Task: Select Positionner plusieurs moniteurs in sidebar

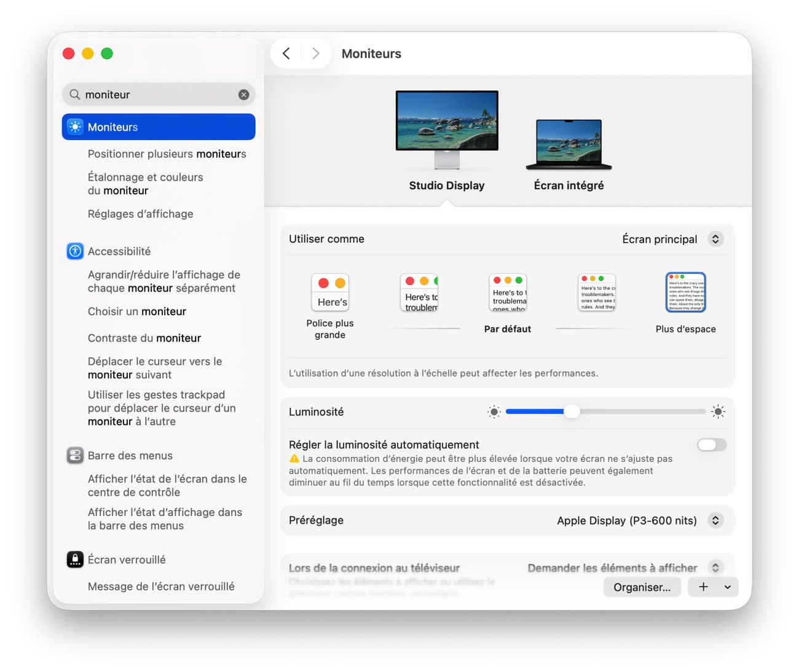Action: click(167, 154)
